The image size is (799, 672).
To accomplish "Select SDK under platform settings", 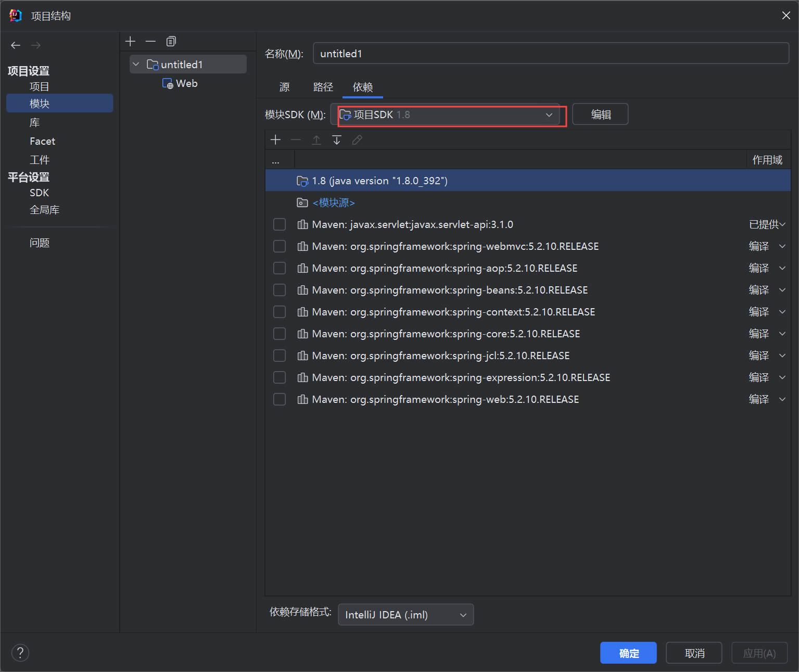I will [x=39, y=193].
